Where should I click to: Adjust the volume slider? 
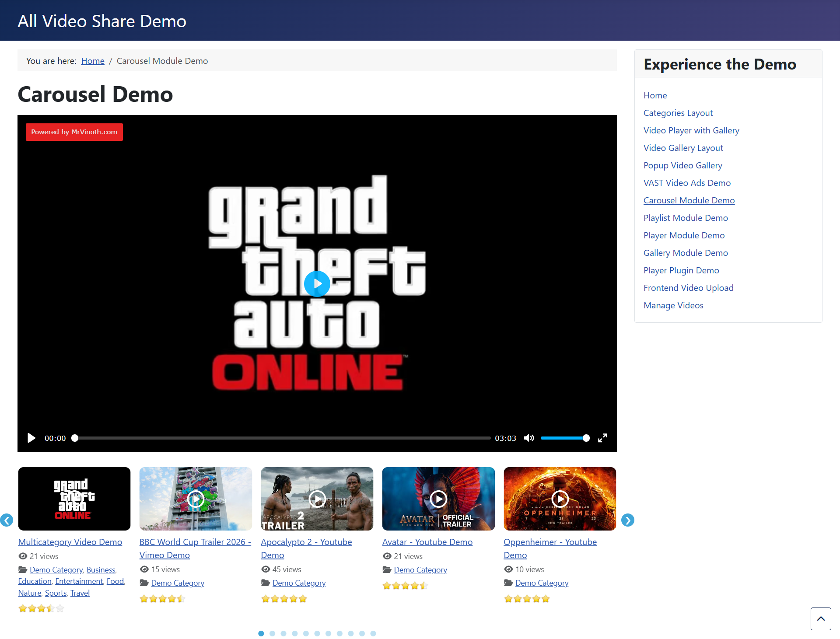click(565, 438)
